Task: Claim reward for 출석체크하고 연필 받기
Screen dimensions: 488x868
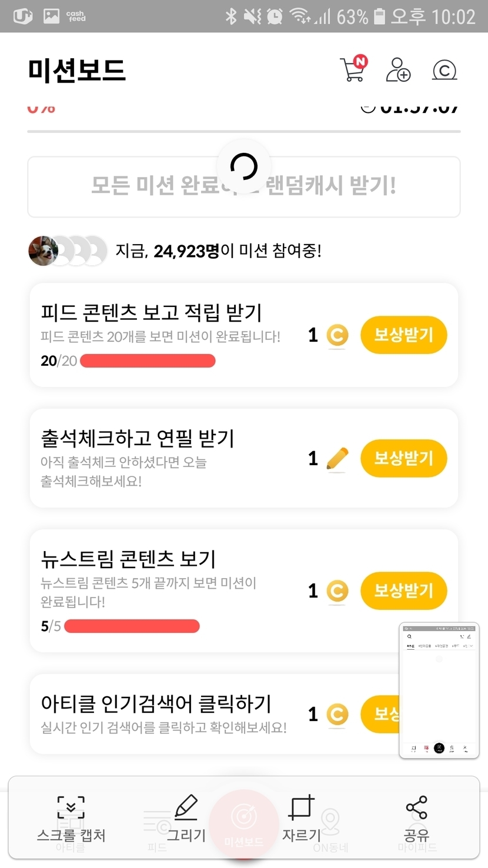Action: click(x=403, y=459)
